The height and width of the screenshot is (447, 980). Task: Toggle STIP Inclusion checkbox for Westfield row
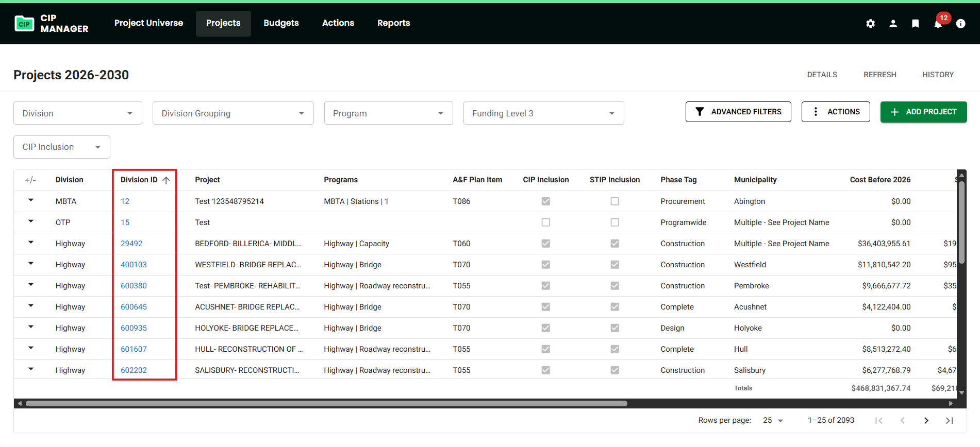tap(614, 265)
